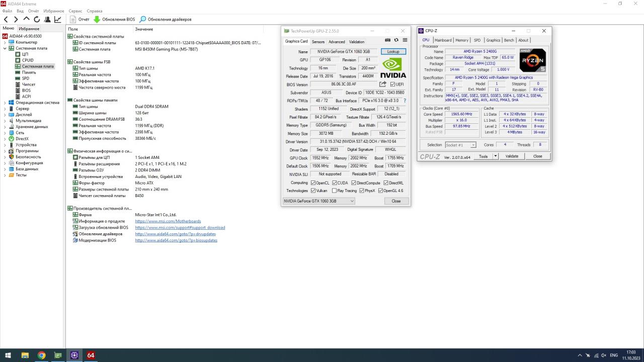
Task: Toggle DirectML checkbox
Action: coord(386,183)
